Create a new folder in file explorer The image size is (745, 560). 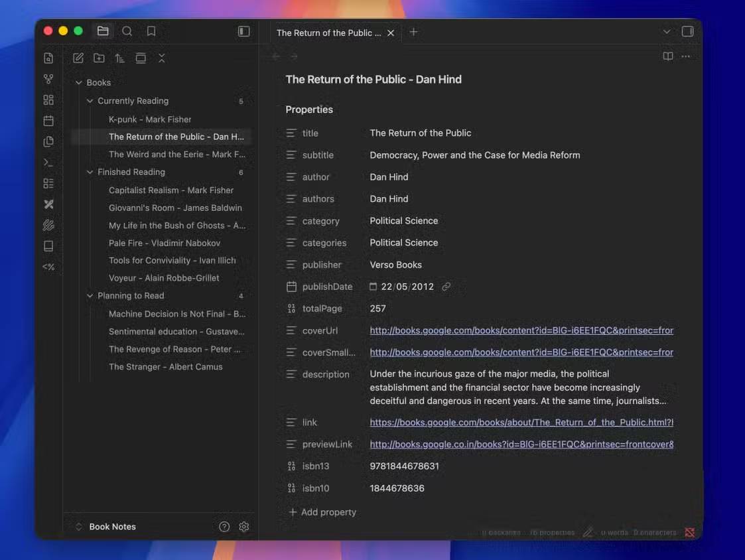tap(99, 58)
